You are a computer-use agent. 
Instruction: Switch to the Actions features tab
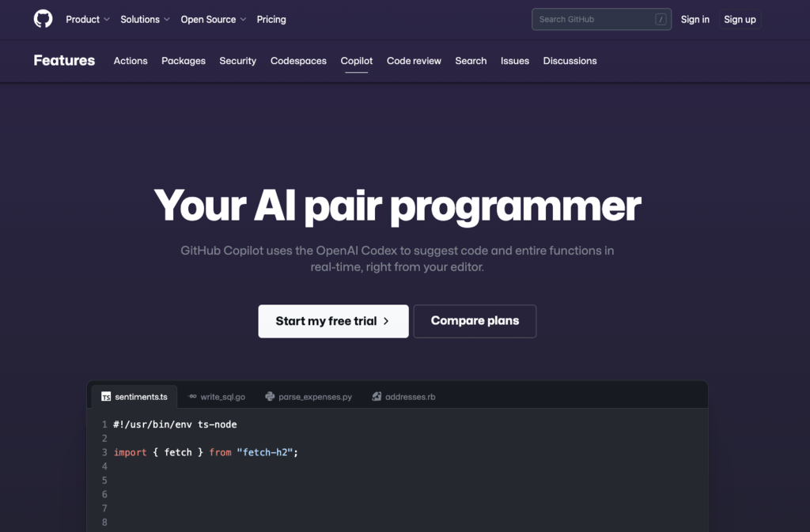tap(131, 61)
